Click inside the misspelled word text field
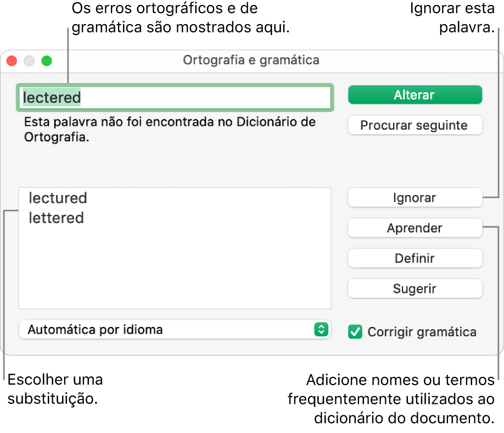This screenshot has width=504, height=433. tap(176, 97)
